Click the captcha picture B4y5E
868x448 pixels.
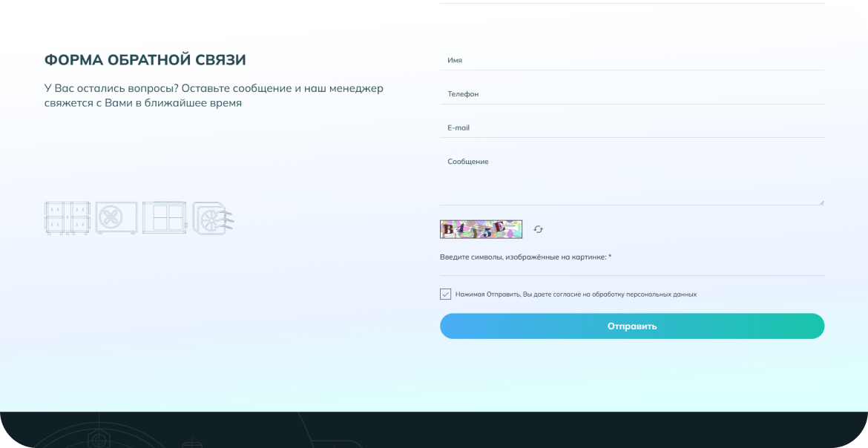click(481, 229)
